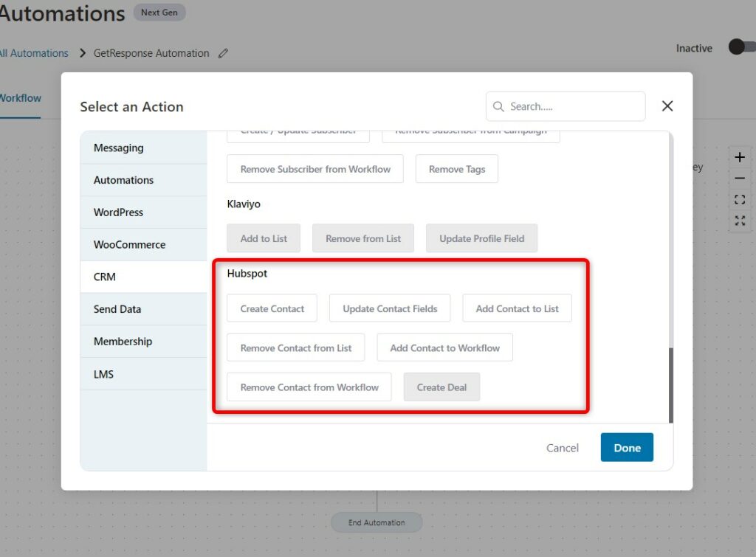Viewport: 756px width, 557px height.
Task: Select the Membership category
Action: pos(144,342)
